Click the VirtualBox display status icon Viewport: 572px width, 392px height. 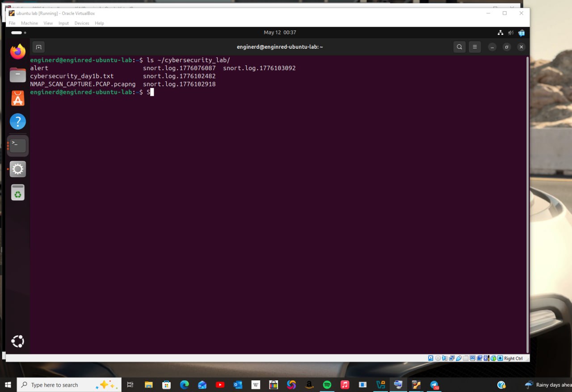[x=472, y=358]
